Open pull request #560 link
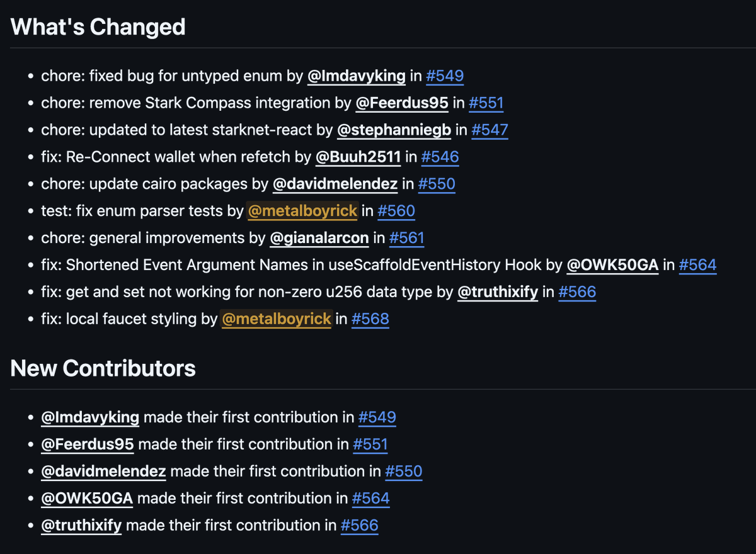Screen dimensions: 756x554 [396, 211]
